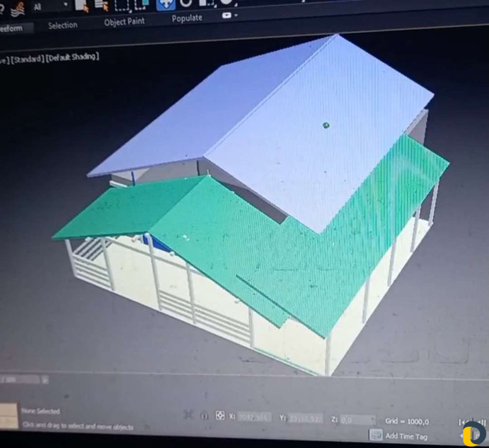Open the Selection ribbon tab
This screenshot has width=489, height=448.
pos(62,25)
